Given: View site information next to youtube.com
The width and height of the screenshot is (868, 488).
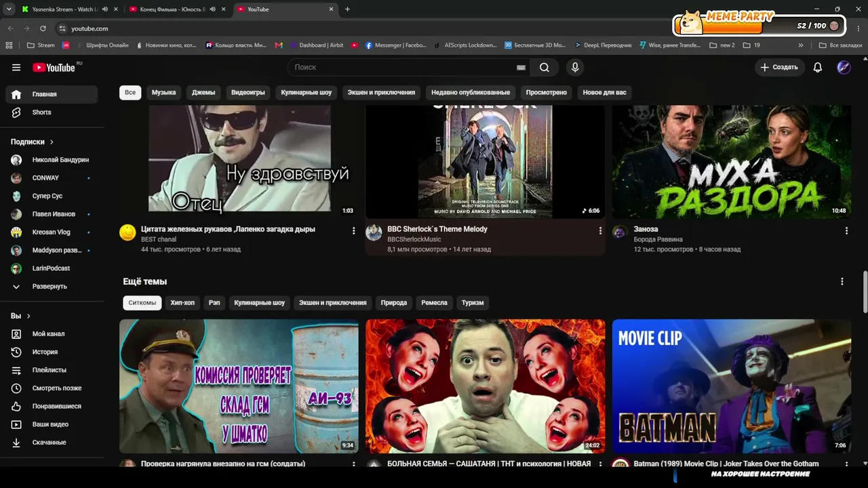Looking at the screenshot, I should [x=62, y=28].
